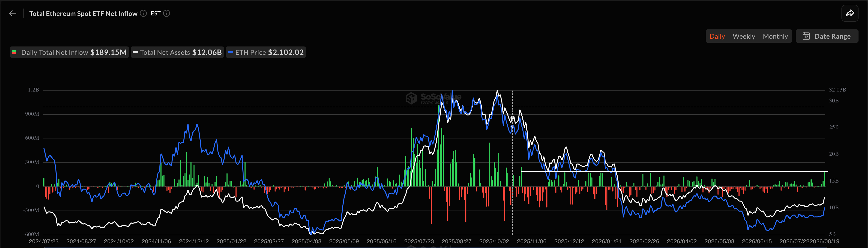Screen dimensions: 868x248
Task: Click the 2026/08/19 x-axis date label
Action: pyautogui.click(x=825, y=241)
